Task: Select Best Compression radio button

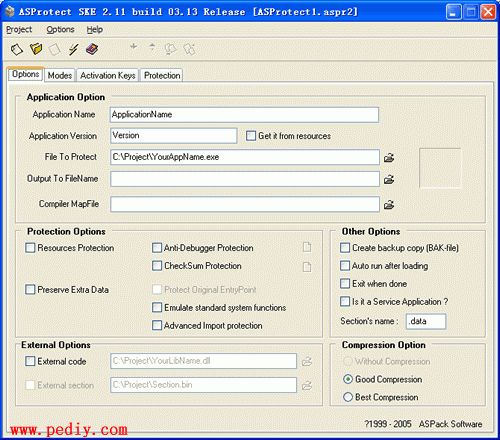Action: coord(348,397)
